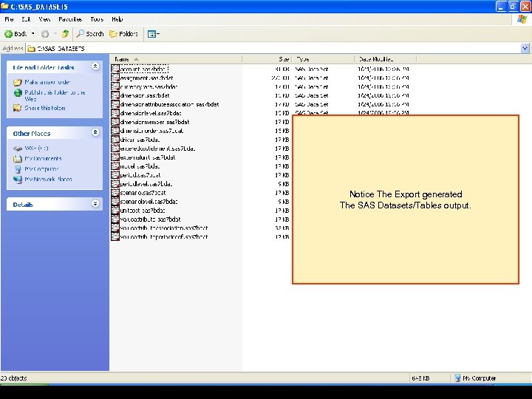The height and width of the screenshot is (399, 532).
Task: Open the Edit menu
Action: coord(26,19)
